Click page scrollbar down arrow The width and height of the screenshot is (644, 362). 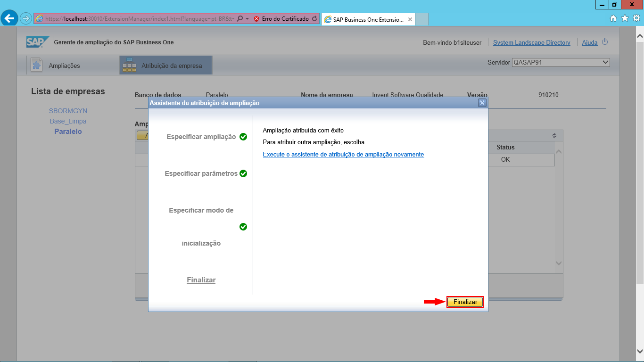(x=640, y=351)
